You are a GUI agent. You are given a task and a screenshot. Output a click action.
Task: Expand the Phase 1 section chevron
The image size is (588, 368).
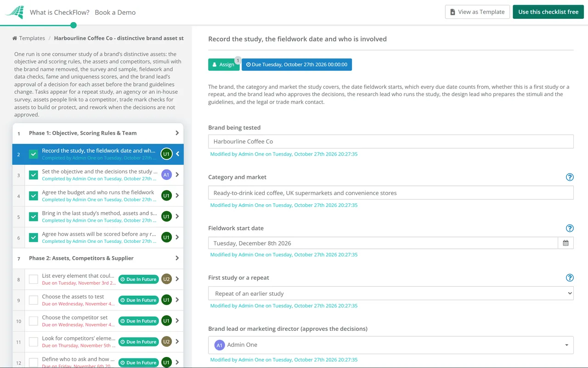(x=177, y=133)
